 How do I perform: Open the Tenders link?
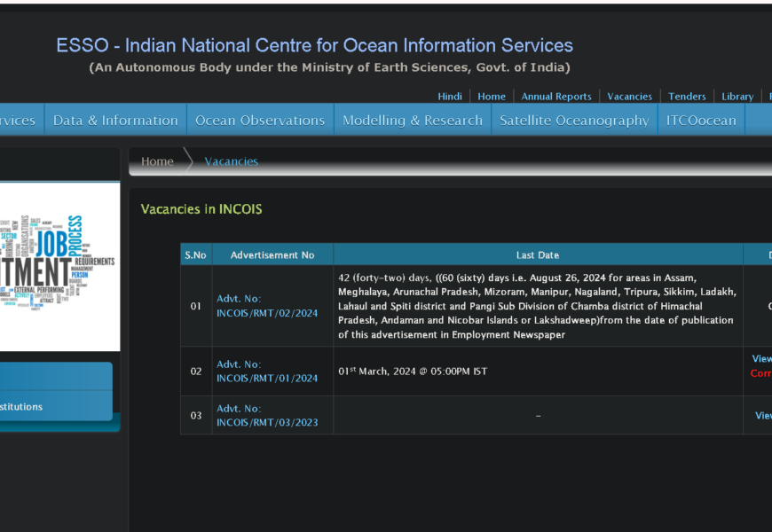(x=687, y=97)
